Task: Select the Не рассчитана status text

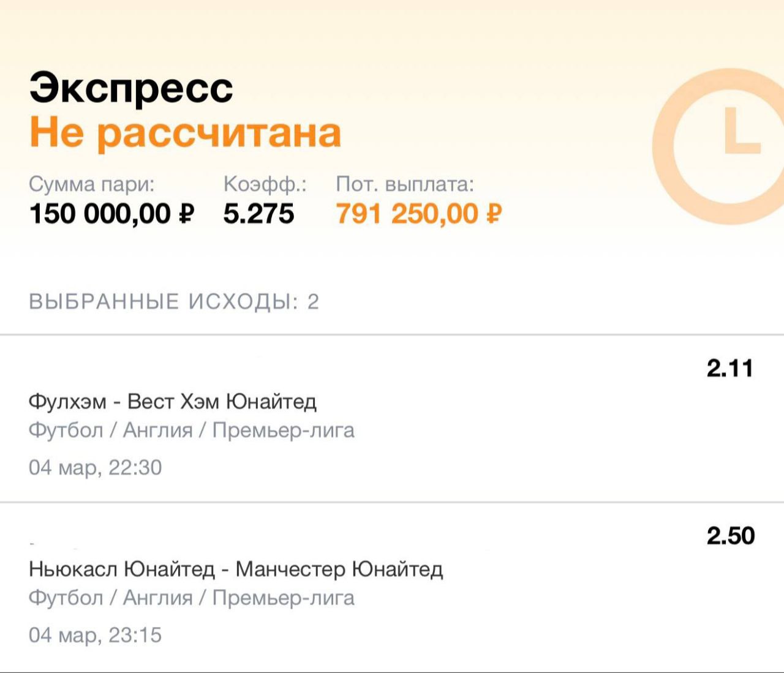Action: click(185, 132)
